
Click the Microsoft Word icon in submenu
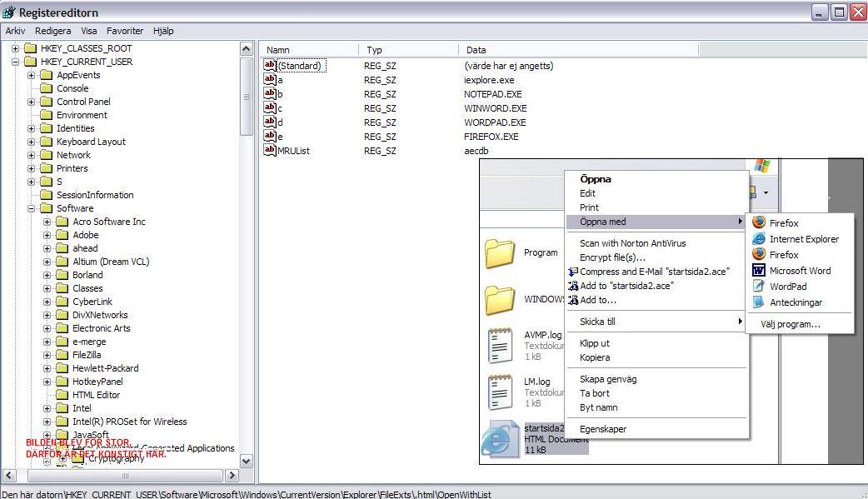click(x=758, y=270)
